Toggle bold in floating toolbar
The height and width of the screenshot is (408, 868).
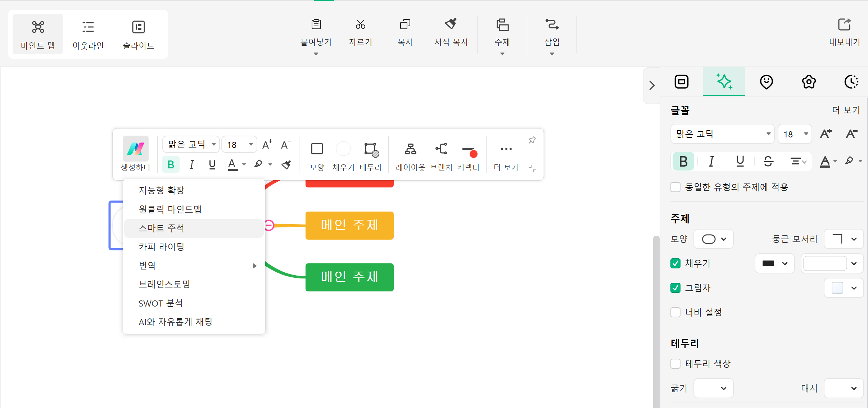[171, 165]
